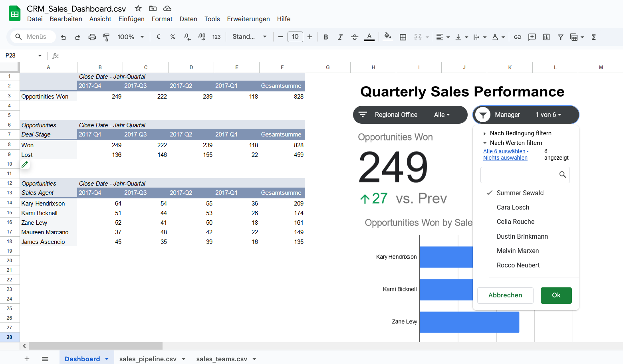The image size is (623, 364).
Task: Select the paint format roller tool
Action: pyautogui.click(x=106, y=37)
